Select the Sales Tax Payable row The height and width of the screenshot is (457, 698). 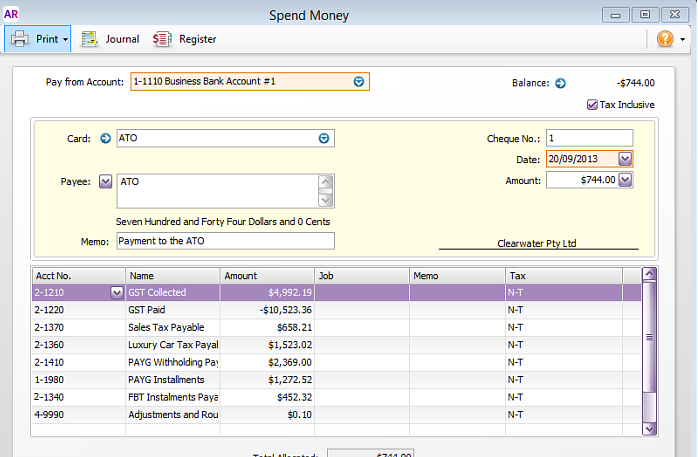[x=337, y=328]
